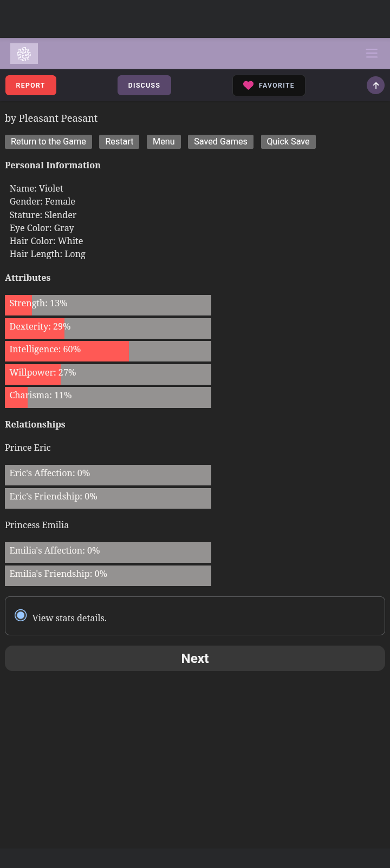This screenshot has width=390, height=868.
Task: Click the site logo icon
Action: click(x=24, y=54)
